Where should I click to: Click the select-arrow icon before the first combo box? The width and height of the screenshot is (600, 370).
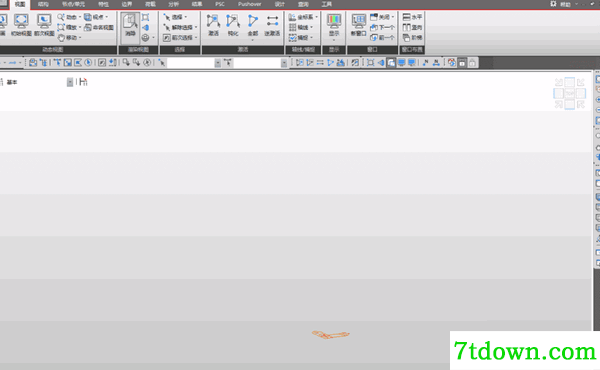tap(161, 63)
